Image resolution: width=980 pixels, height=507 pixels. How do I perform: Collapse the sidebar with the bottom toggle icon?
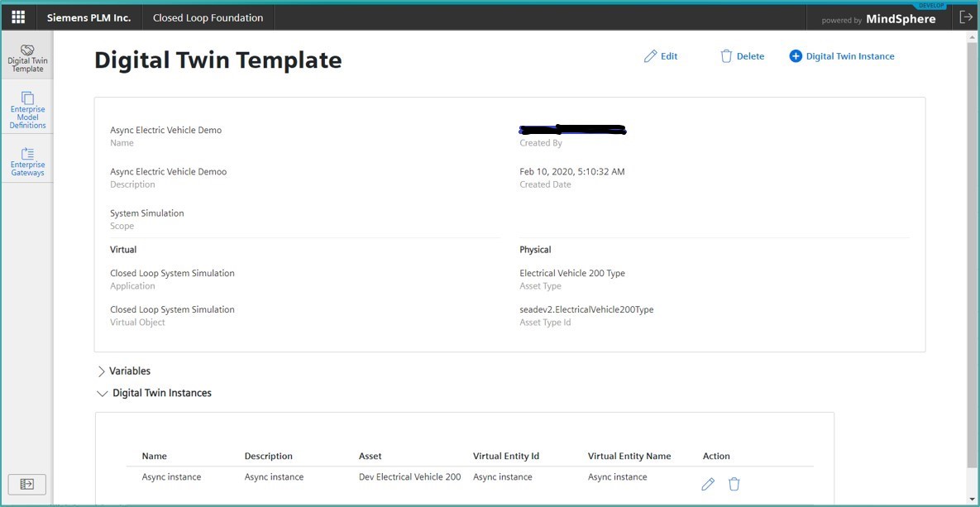pos(26,484)
